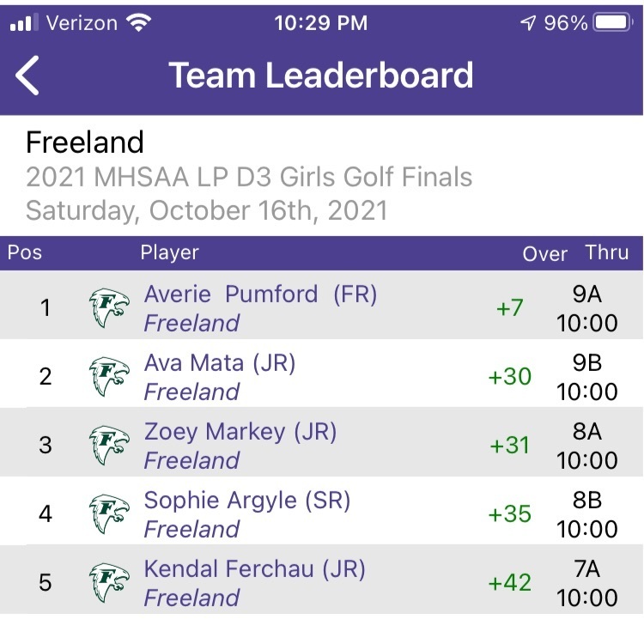
Task: Select Zoey Markey (JR) player name
Action: coord(240,432)
